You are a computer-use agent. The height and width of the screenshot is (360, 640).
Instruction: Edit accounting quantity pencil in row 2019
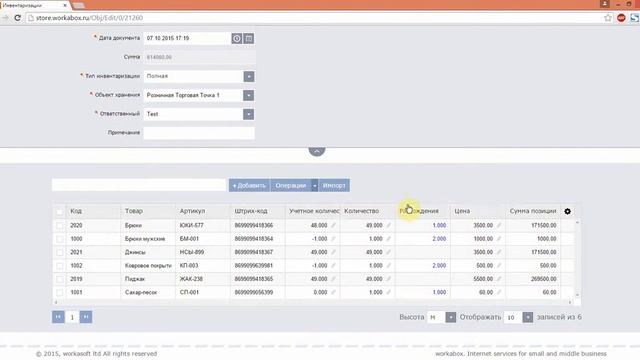tap(333, 279)
